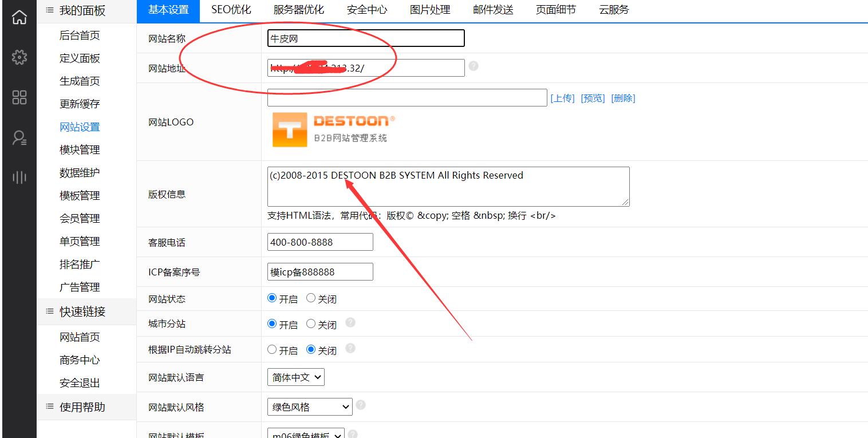The image size is (868, 438).
Task: Click the modules grid icon in the sidebar
Action: 19,97
